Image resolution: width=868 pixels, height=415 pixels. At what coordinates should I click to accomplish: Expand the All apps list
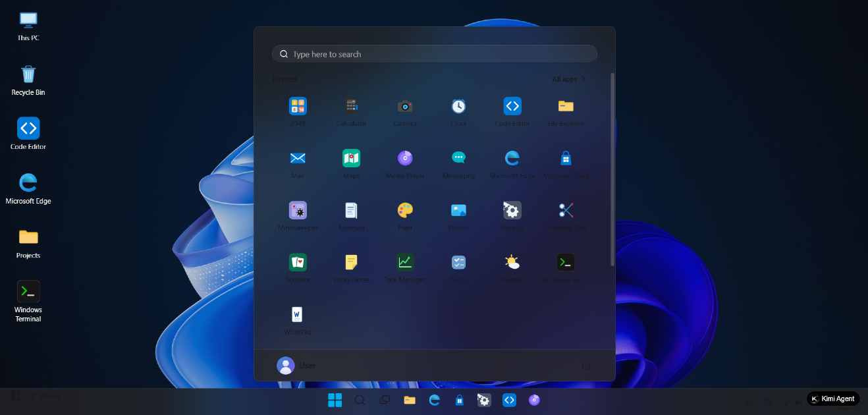(x=569, y=79)
